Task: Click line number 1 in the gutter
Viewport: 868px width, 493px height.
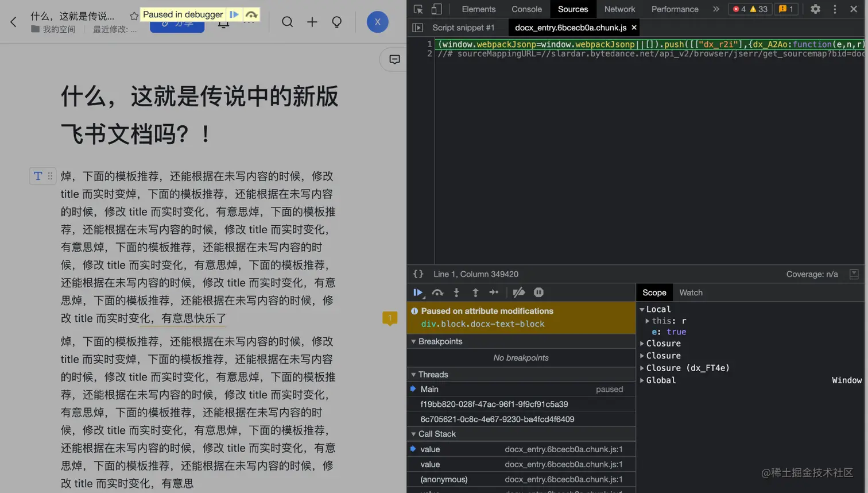Action: point(429,44)
